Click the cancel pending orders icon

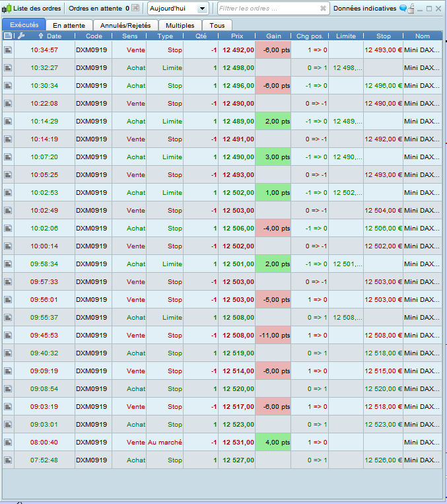[x=135, y=9]
